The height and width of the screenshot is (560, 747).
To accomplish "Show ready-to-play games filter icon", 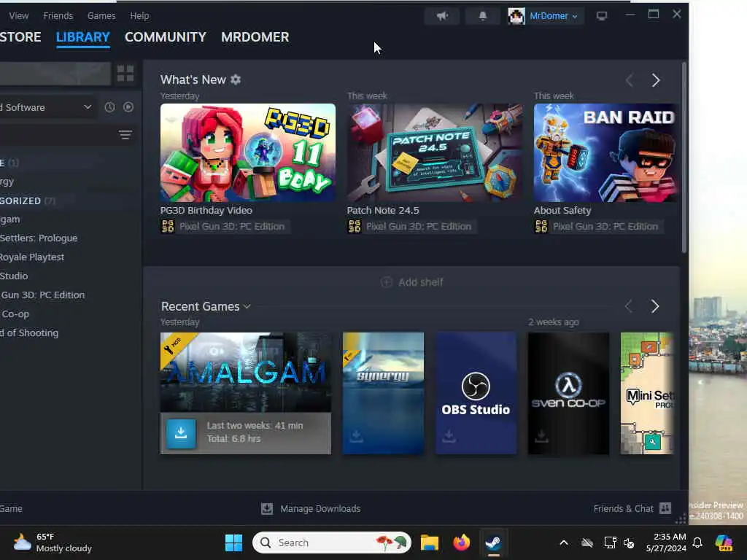I will (128, 107).
